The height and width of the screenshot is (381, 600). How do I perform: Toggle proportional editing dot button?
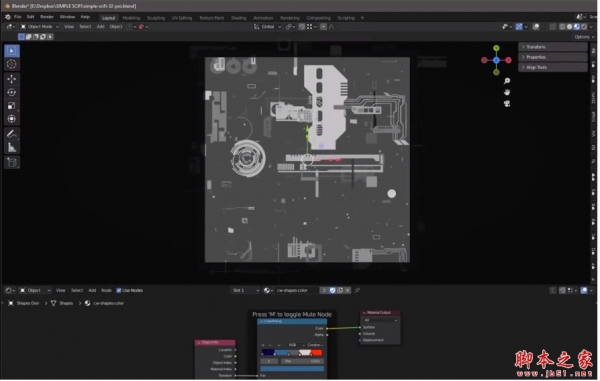[x=323, y=27]
